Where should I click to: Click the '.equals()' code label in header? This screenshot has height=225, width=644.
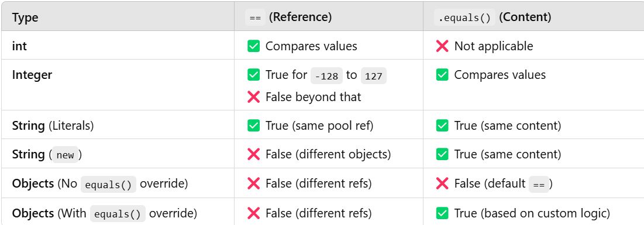(464, 18)
